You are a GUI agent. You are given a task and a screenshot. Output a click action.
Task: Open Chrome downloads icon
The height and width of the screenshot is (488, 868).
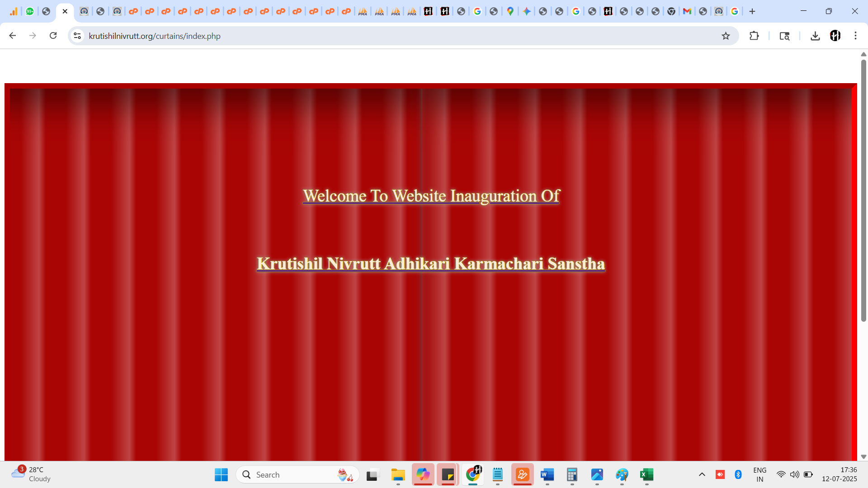click(815, 36)
